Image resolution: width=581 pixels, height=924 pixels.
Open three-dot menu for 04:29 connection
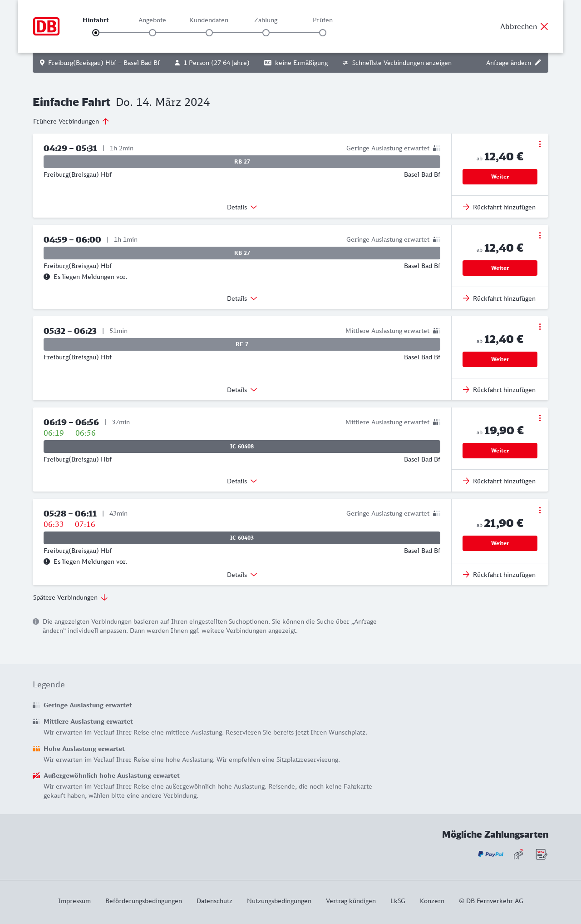540,144
